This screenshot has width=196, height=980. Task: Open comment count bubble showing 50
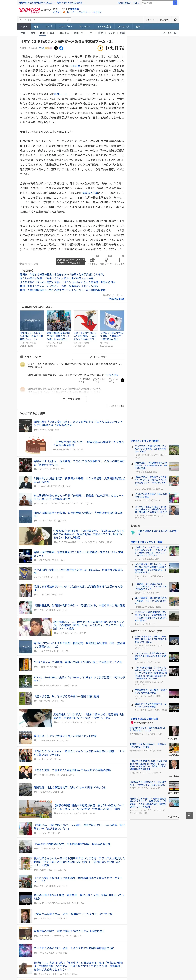[x=41, y=48]
